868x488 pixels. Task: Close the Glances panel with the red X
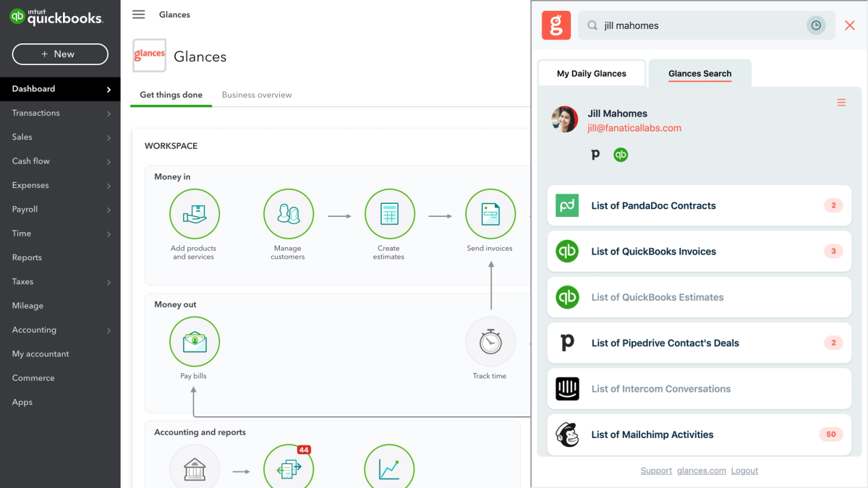(850, 25)
